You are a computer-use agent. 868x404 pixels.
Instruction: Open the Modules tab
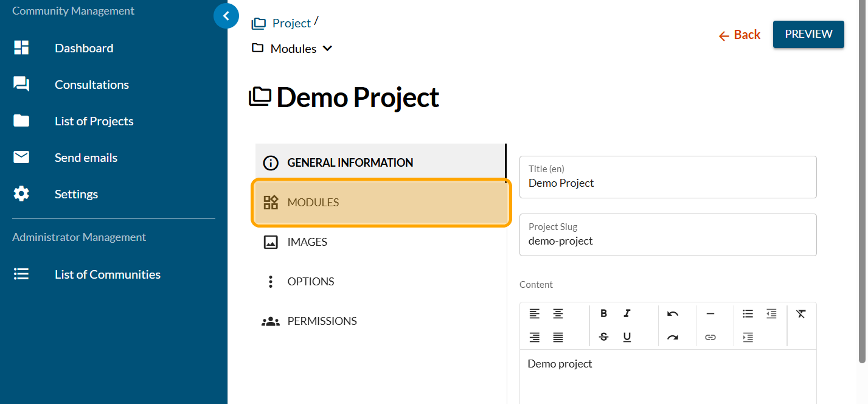click(x=381, y=203)
